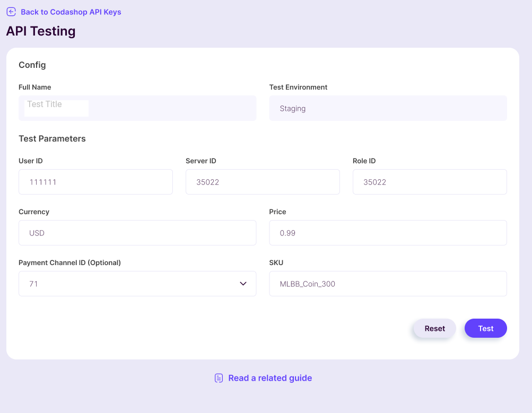Open the Payment Channel ID dropdown
This screenshot has width=532, height=413.
pos(137,284)
